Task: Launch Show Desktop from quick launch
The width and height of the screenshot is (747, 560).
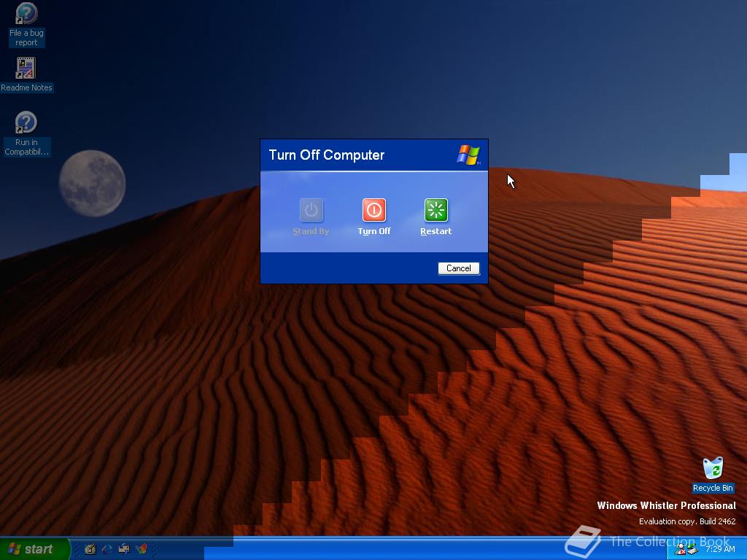Action: click(90, 549)
